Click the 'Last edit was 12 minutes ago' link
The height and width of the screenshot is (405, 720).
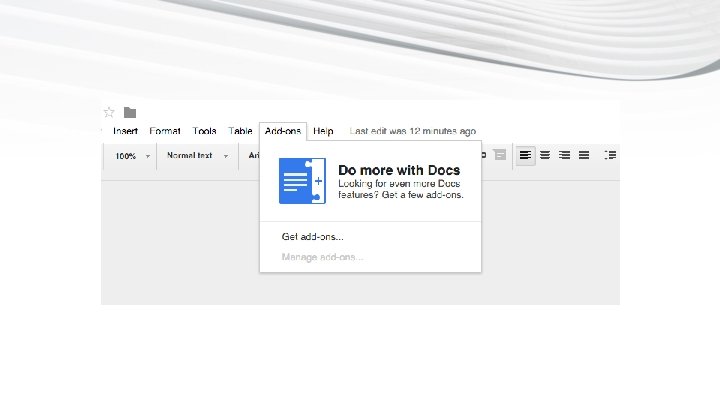(413, 131)
